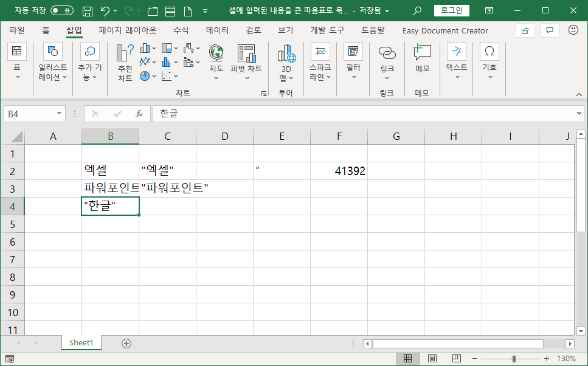
Task: Click the smiley feedback icon
Action: 573,30
